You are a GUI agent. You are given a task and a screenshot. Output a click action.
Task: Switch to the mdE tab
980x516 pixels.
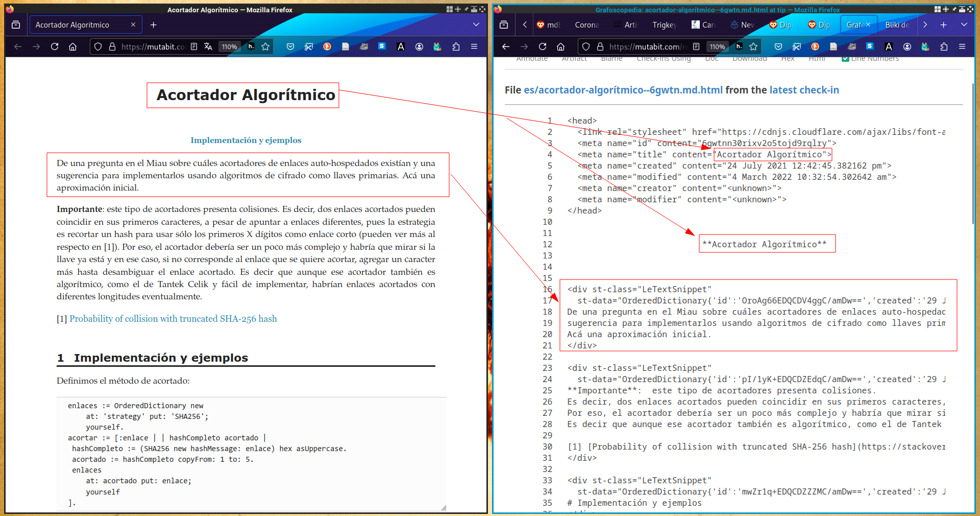(548, 25)
